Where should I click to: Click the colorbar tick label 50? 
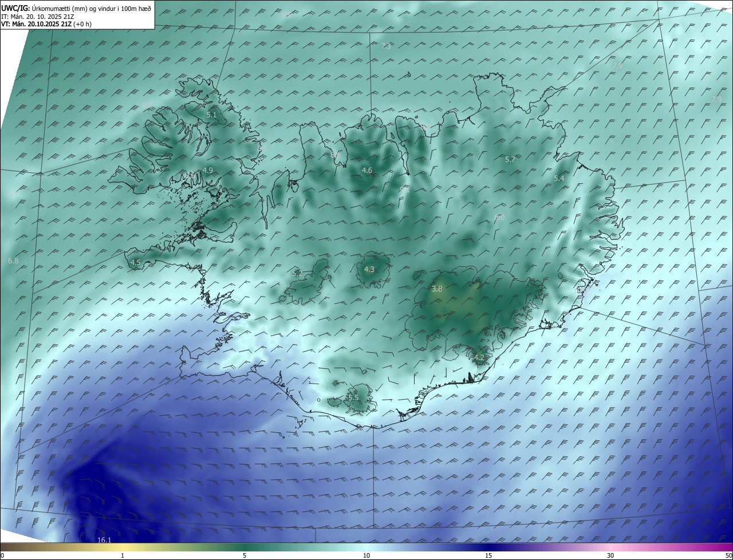(x=728, y=556)
